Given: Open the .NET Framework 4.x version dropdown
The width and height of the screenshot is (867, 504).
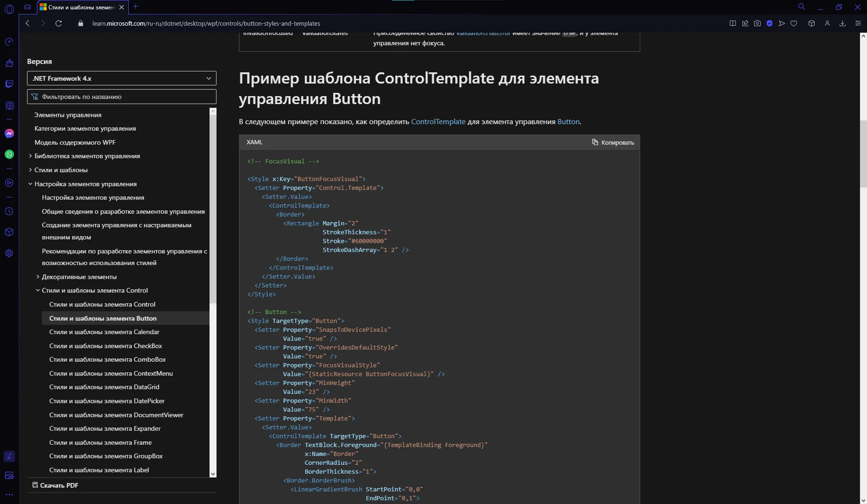Looking at the screenshot, I should 122,78.
